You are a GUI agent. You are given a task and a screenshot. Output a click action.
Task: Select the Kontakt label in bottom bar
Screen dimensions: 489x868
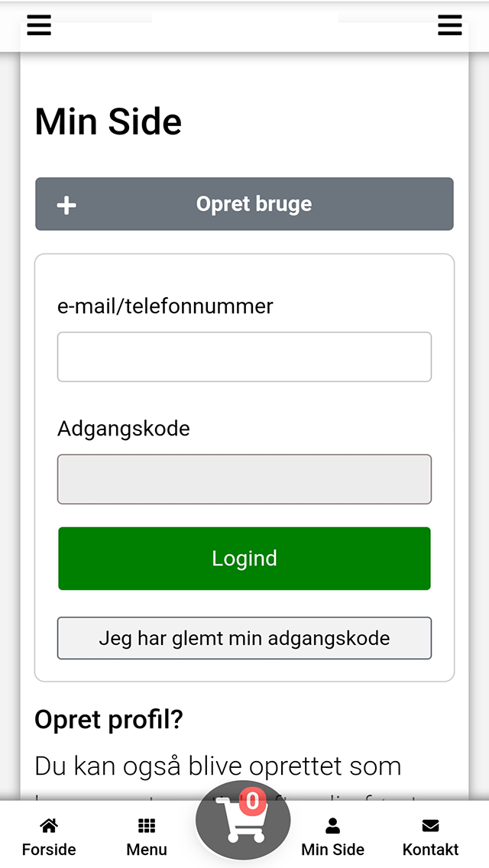[x=431, y=850]
